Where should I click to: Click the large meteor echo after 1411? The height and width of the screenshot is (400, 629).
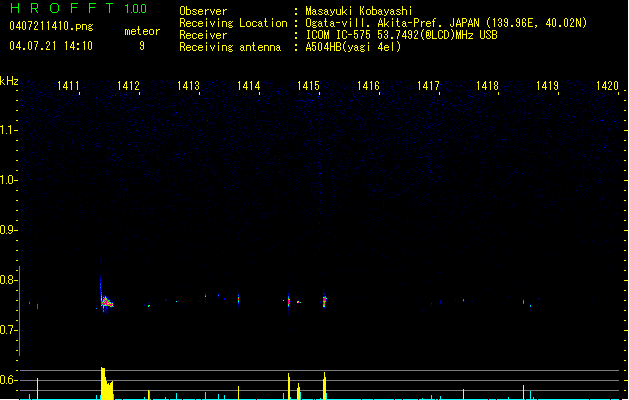pos(106,302)
